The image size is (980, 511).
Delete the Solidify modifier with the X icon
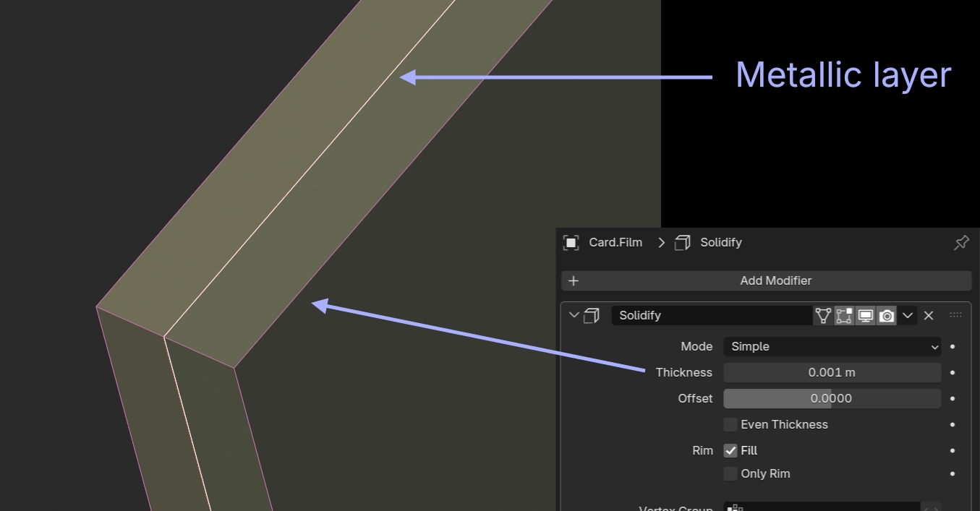click(x=929, y=315)
